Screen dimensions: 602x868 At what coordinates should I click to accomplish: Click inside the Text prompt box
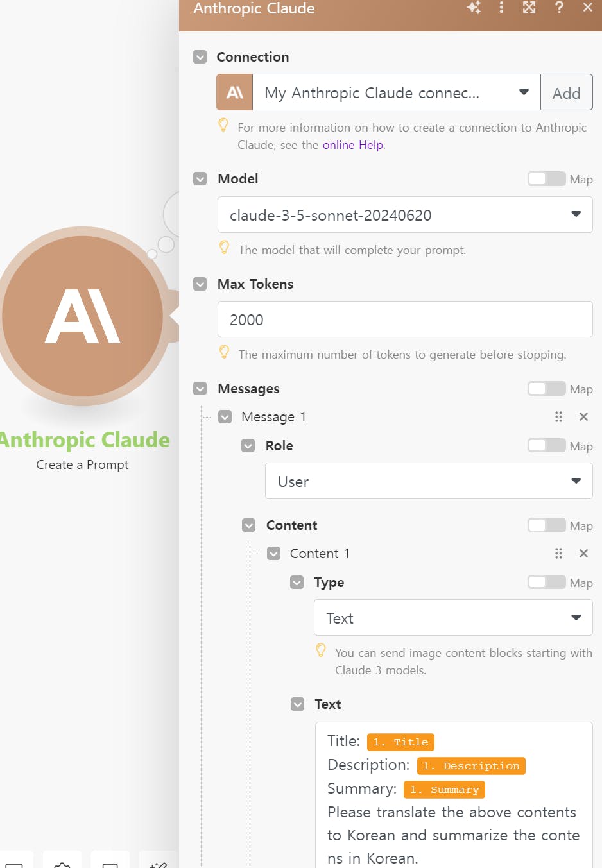[454, 796]
